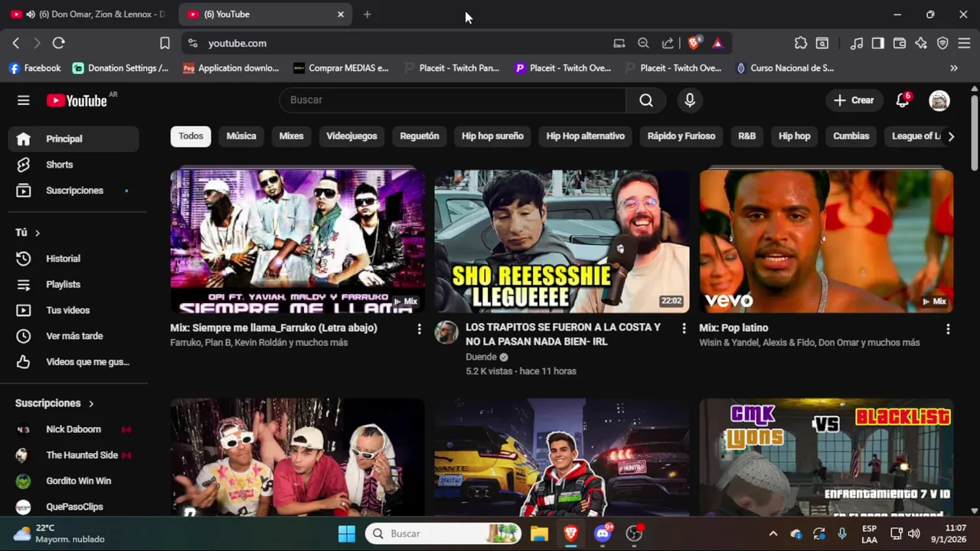Image resolution: width=980 pixels, height=551 pixels.
Task: Open the CMK Lyons vs Blacklist thumbnail
Action: pos(826,458)
